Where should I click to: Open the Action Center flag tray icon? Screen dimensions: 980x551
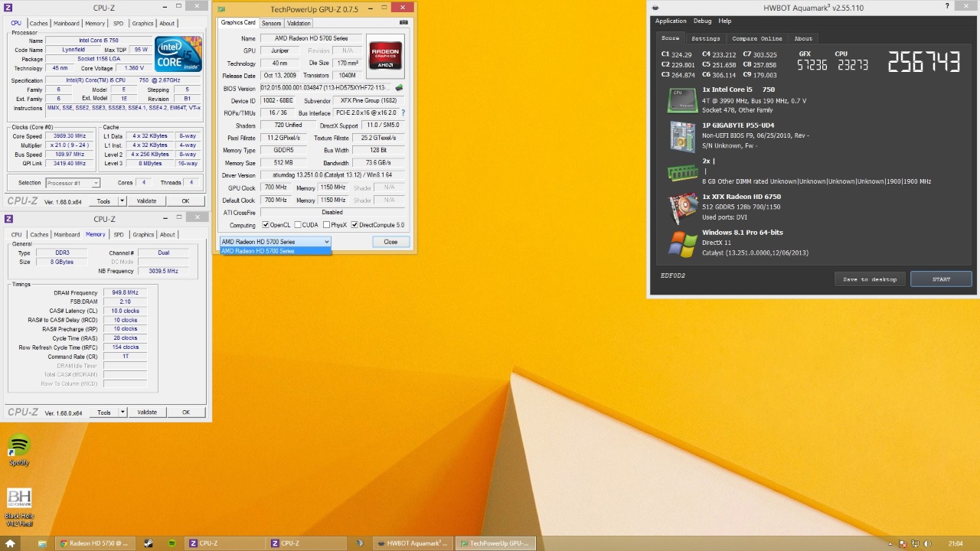[903, 543]
